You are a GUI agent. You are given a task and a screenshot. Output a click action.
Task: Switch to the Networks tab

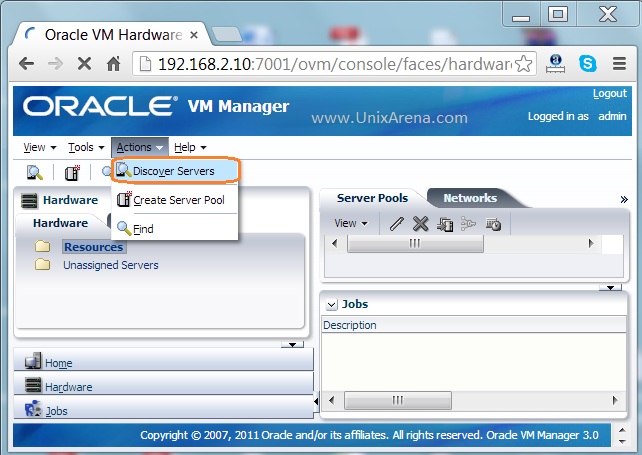(x=470, y=198)
